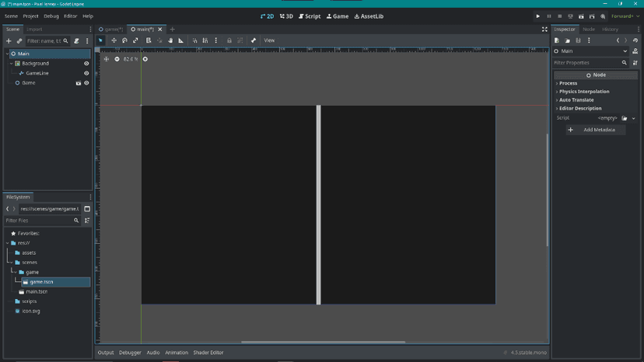Expand Physics Interpolation property group
Viewport: 644px width, 362px height.
(x=583, y=92)
